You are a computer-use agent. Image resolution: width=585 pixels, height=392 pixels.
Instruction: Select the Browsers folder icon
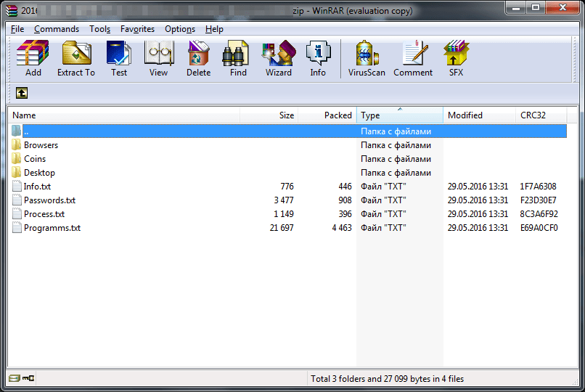coord(16,144)
